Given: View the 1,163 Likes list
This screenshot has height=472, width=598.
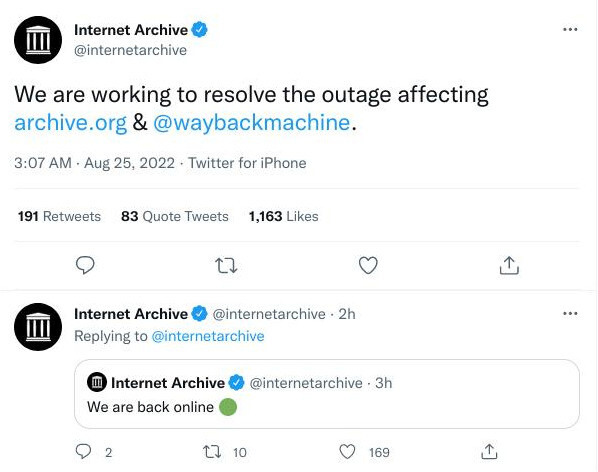Looking at the screenshot, I should [x=283, y=216].
